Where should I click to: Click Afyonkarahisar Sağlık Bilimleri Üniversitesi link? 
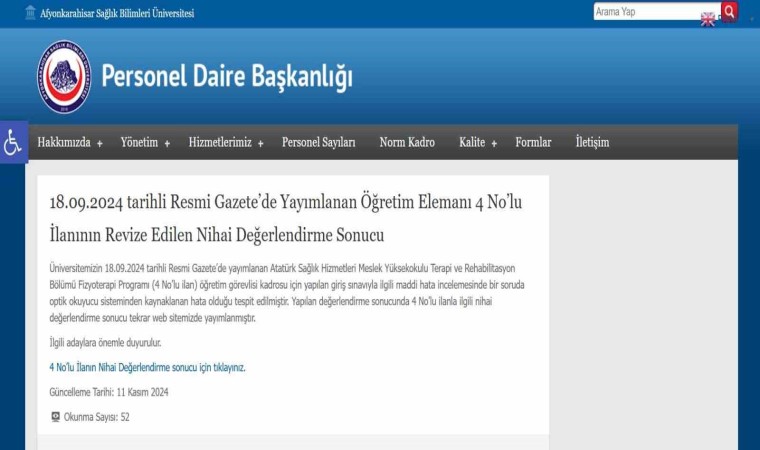[117, 13]
